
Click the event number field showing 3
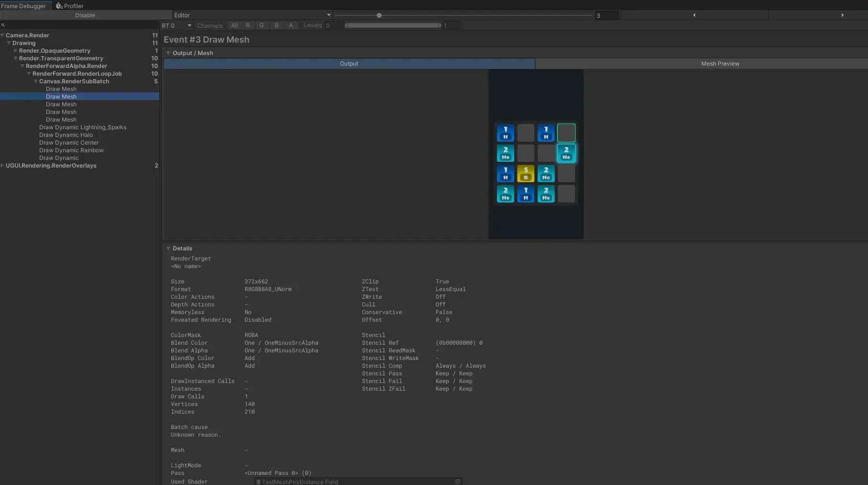tap(607, 15)
